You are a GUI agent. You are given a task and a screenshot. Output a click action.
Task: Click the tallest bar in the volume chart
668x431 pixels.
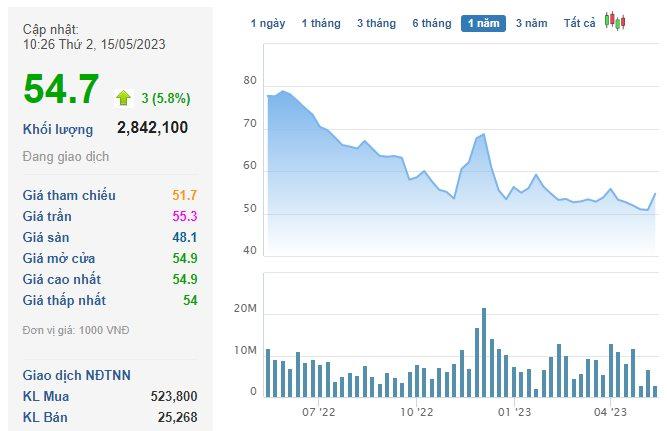pyautogui.click(x=484, y=352)
